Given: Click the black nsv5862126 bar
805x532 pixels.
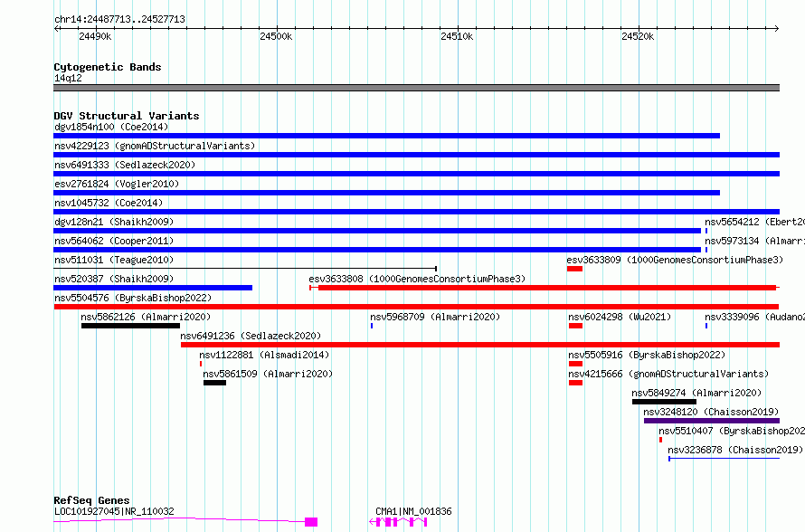Looking at the screenshot, I should click(130, 326).
